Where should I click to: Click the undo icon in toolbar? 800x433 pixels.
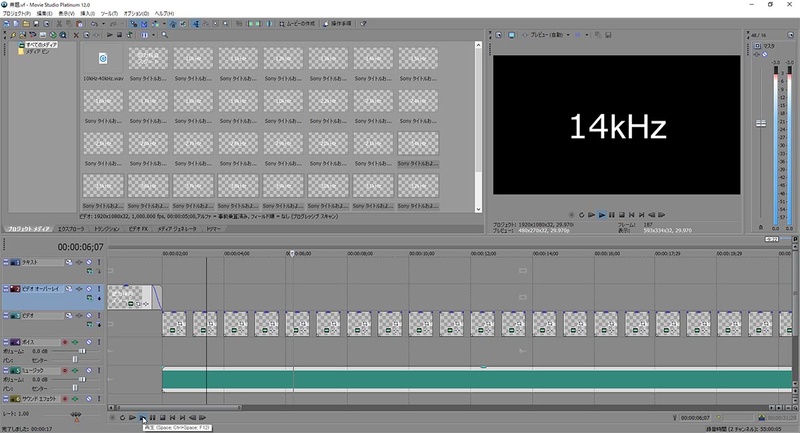coord(94,23)
